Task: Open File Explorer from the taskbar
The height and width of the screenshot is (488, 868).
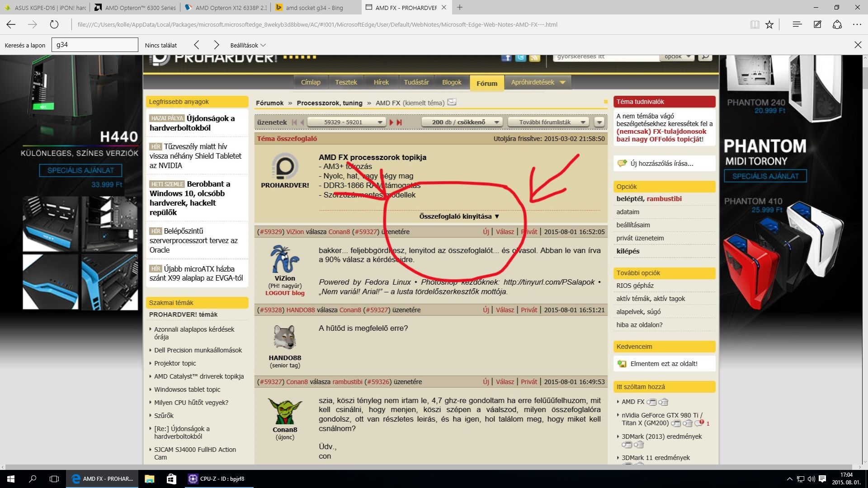Action: coord(150,479)
